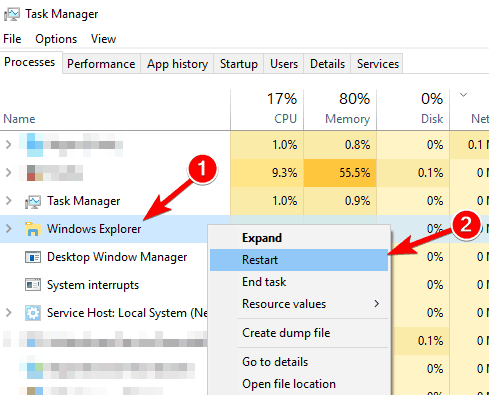Switch to the App history tab

click(x=177, y=64)
